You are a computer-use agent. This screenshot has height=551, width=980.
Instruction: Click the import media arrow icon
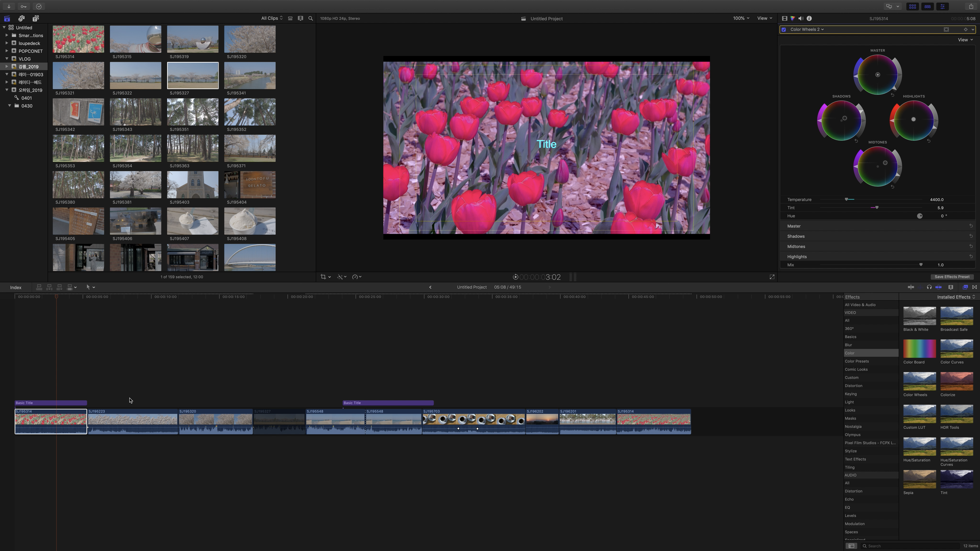(9, 6)
